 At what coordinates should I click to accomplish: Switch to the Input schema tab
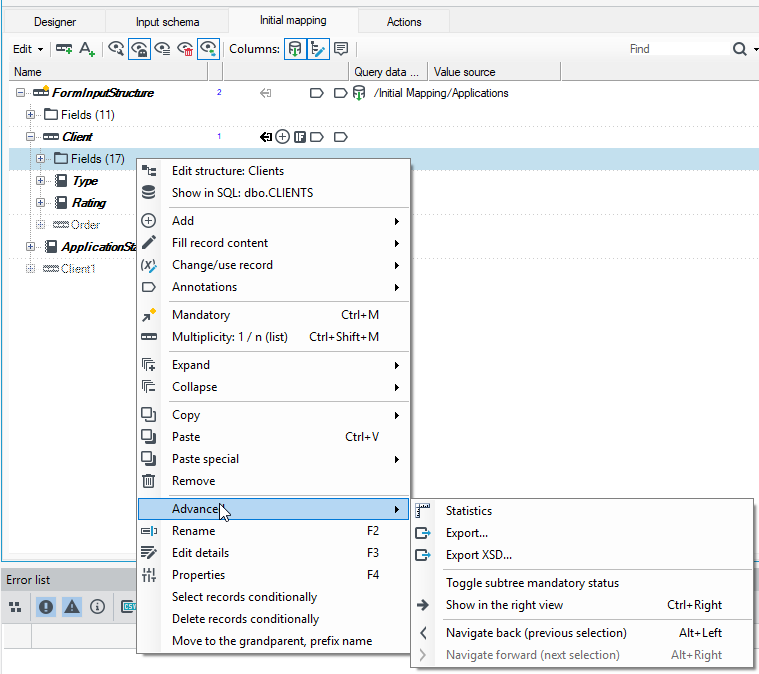167,22
